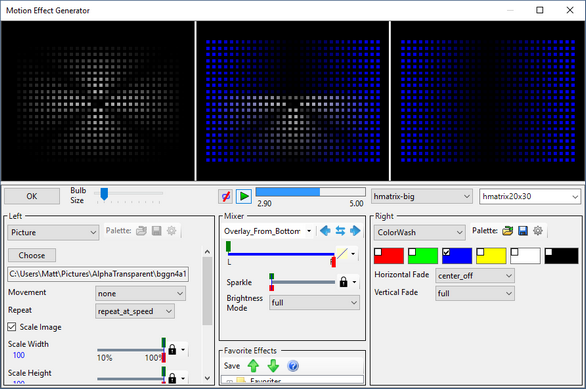Open Right panel palette settings gear
The image size is (586, 389).
click(538, 231)
